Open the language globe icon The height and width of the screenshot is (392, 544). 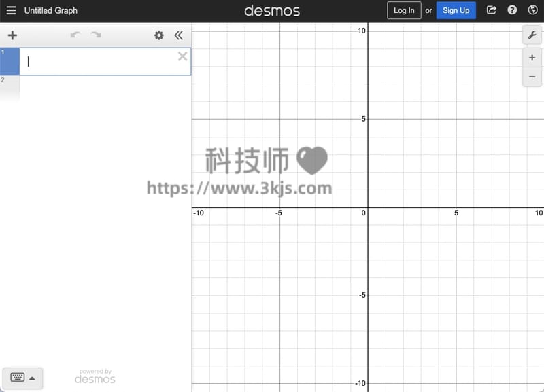[533, 10]
